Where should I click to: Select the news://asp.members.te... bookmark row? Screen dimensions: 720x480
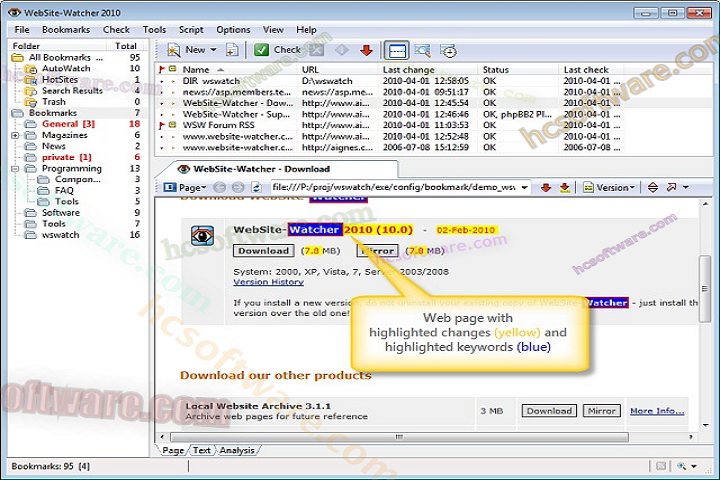pos(388,92)
